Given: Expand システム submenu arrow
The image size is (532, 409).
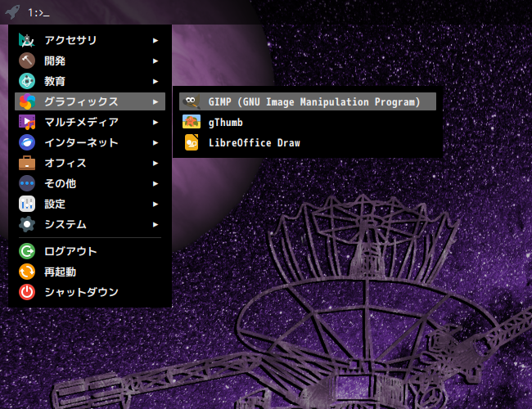Looking at the screenshot, I should point(156,224).
